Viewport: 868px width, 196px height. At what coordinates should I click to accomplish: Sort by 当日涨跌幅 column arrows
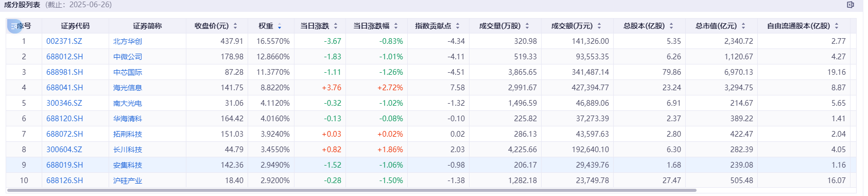396,26
